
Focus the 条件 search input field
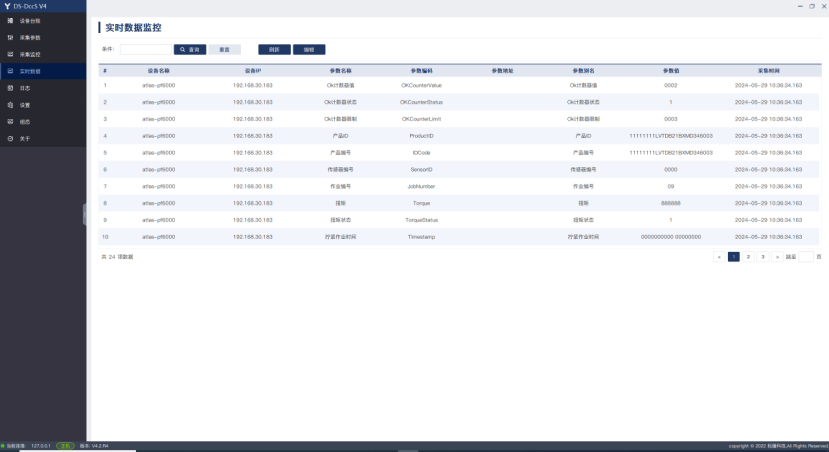[146, 50]
